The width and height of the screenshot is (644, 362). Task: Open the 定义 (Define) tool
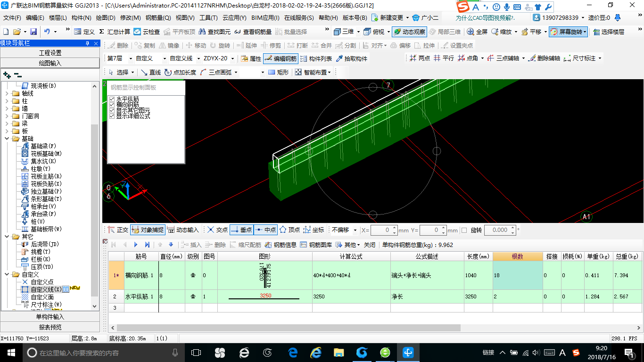point(85,32)
